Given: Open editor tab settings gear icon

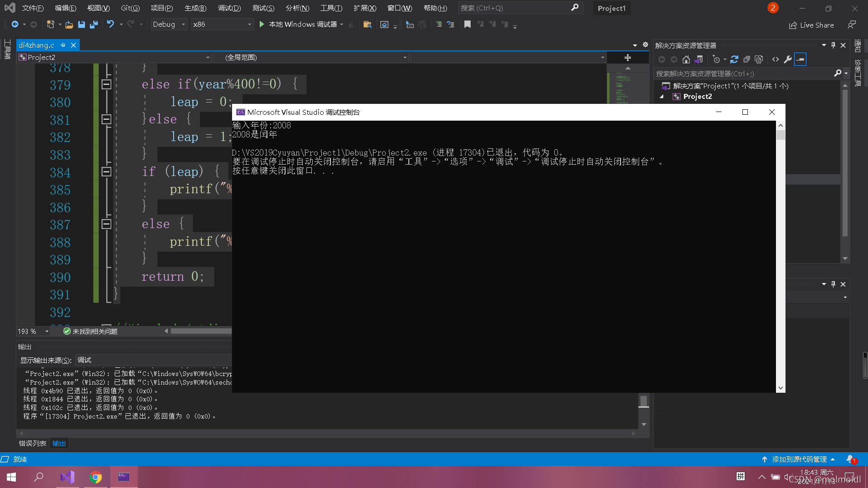Looking at the screenshot, I should [x=645, y=45].
